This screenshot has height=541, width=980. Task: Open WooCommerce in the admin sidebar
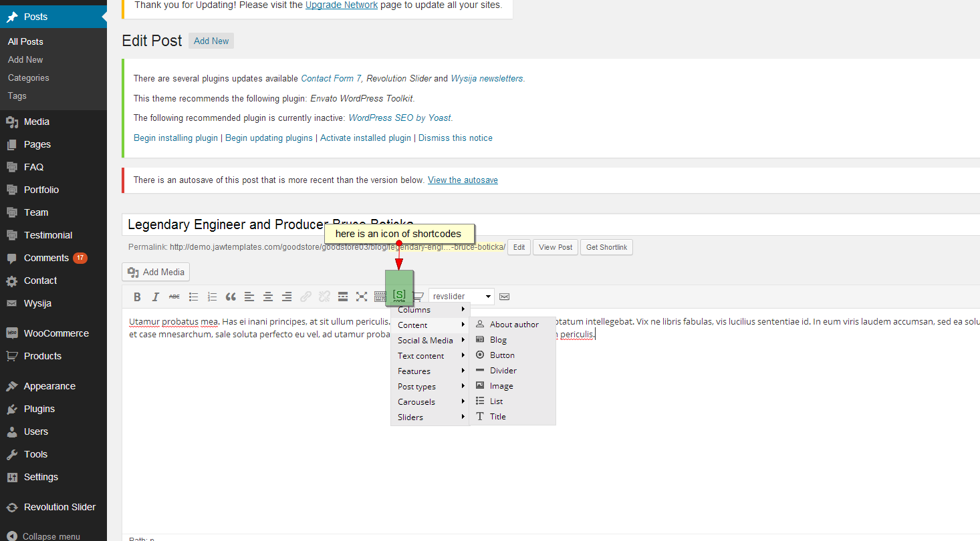(56, 333)
